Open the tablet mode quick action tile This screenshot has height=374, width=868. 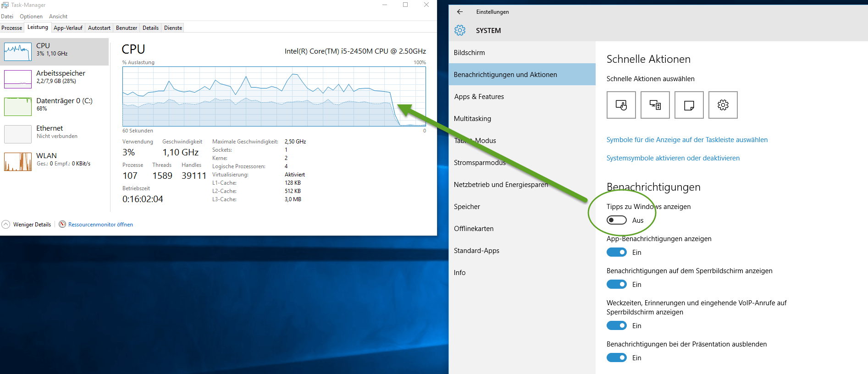pos(621,105)
